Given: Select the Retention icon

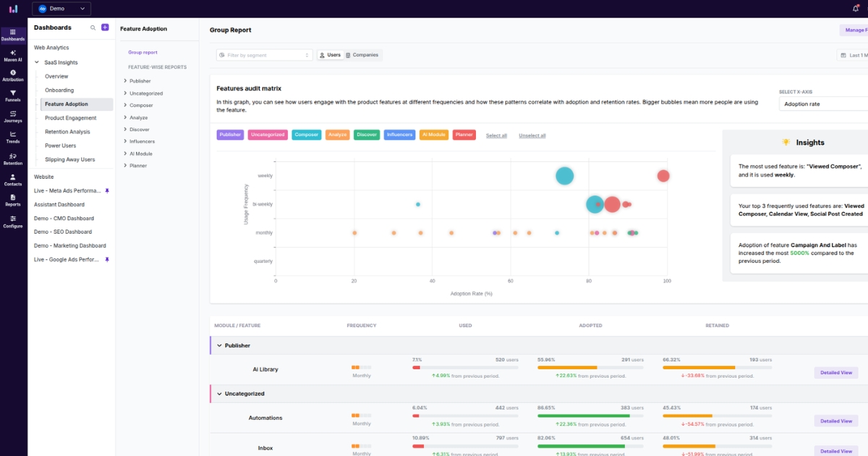Looking at the screenshot, I should (x=13, y=160).
